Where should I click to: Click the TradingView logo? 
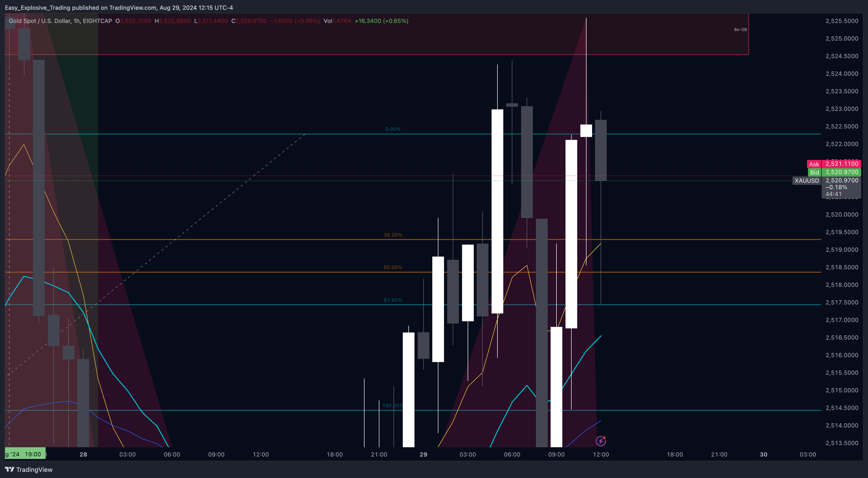point(29,469)
